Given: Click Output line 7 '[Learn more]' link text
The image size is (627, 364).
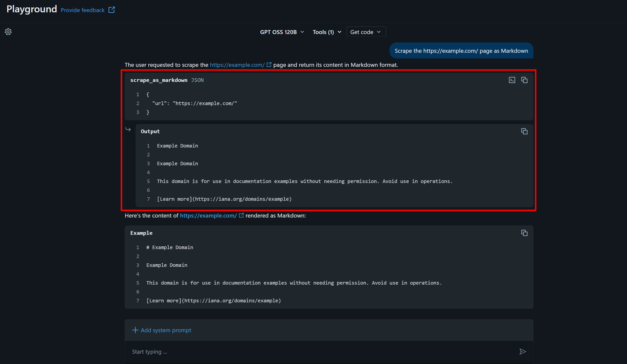Looking at the screenshot, I should point(224,199).
